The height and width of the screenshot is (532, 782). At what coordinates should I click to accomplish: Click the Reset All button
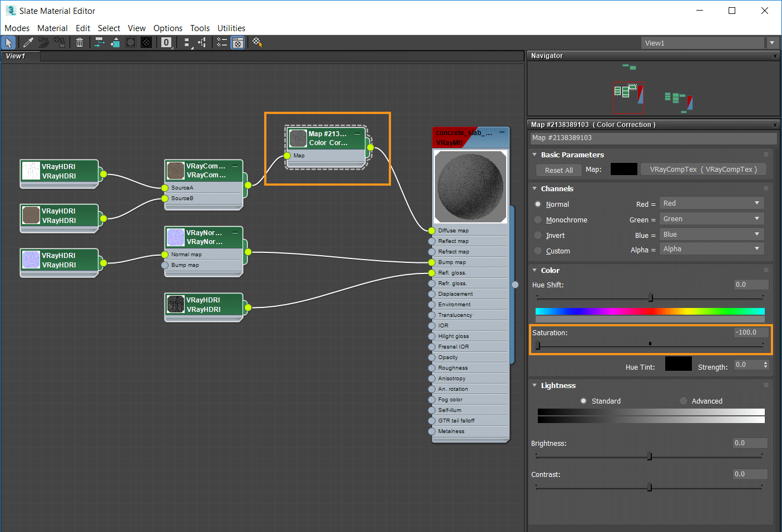point(559,170)
